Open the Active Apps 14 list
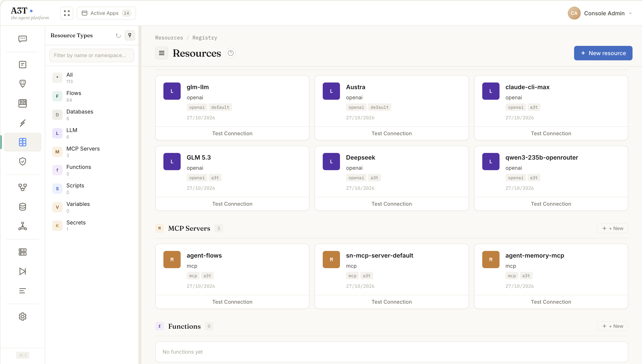This screenshot has width=642, height=364. [x=106, y=13]
